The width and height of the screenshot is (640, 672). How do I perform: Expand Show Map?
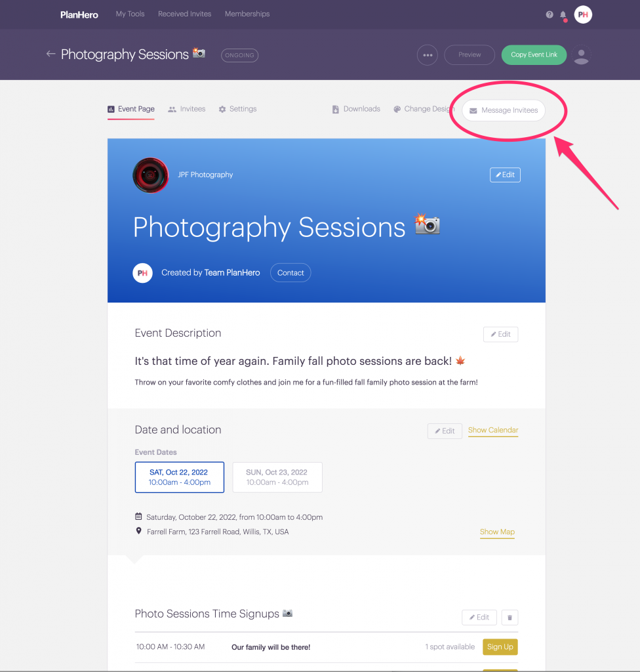click(x=497, y=532)
